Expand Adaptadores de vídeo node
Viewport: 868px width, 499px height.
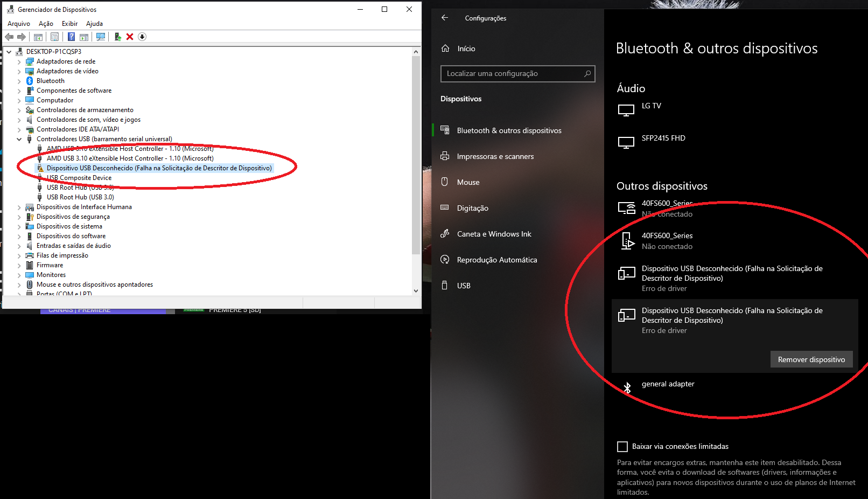(x=19, y=71)
